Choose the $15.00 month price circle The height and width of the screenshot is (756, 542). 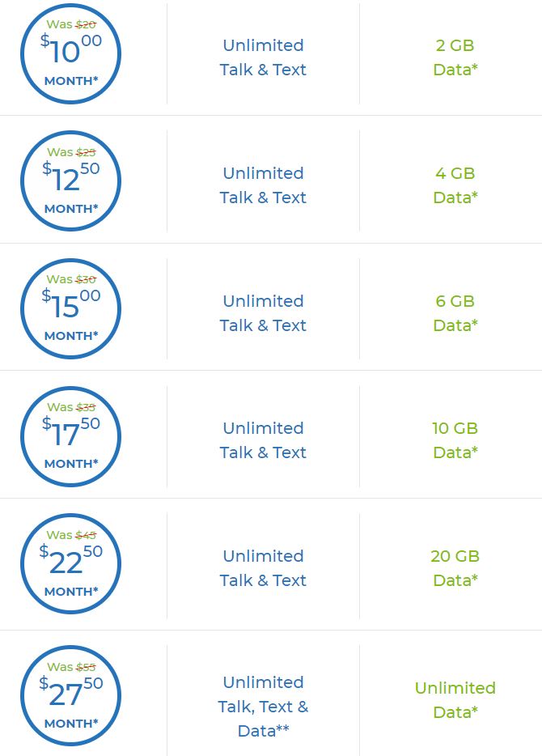point(71,308)
